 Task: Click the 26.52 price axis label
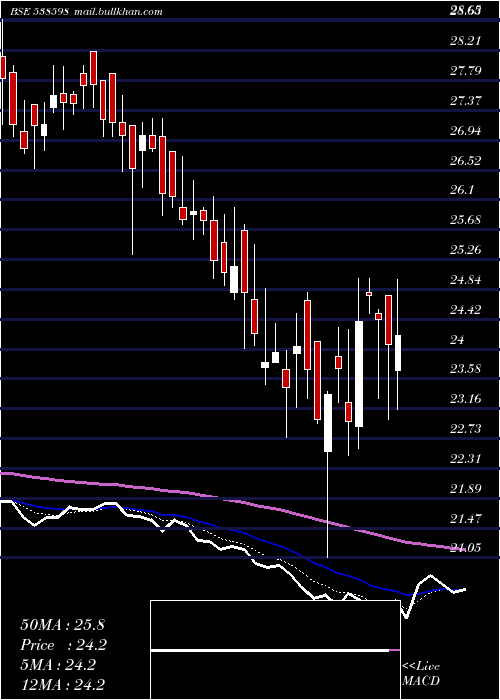465,160
